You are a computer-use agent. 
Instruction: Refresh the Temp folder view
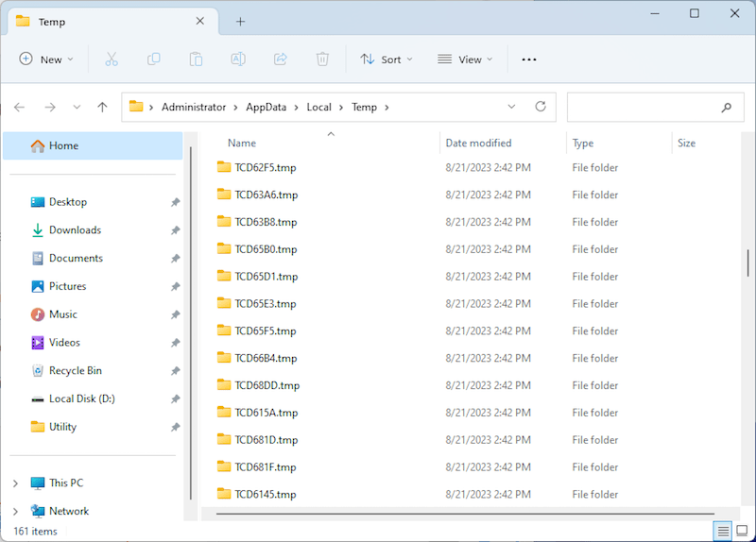pos(541,107)
